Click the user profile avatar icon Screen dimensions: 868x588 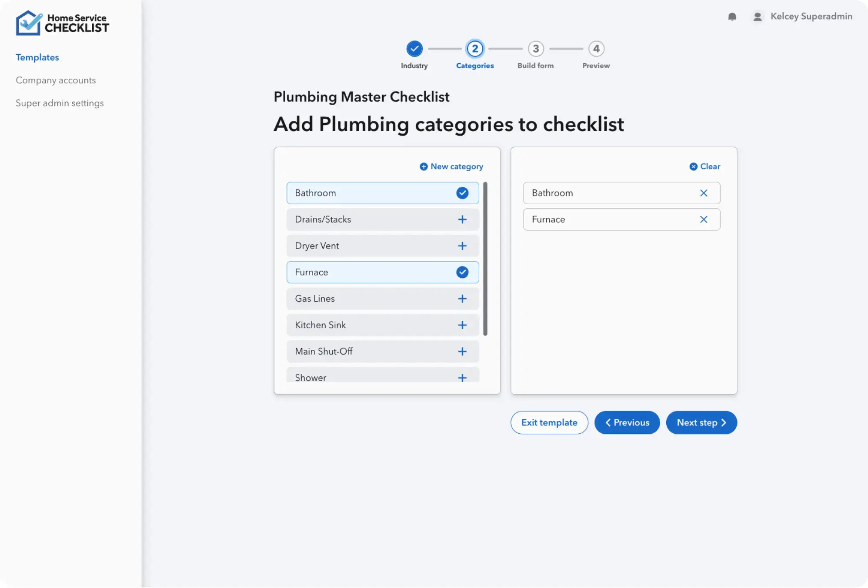[757, 16]
